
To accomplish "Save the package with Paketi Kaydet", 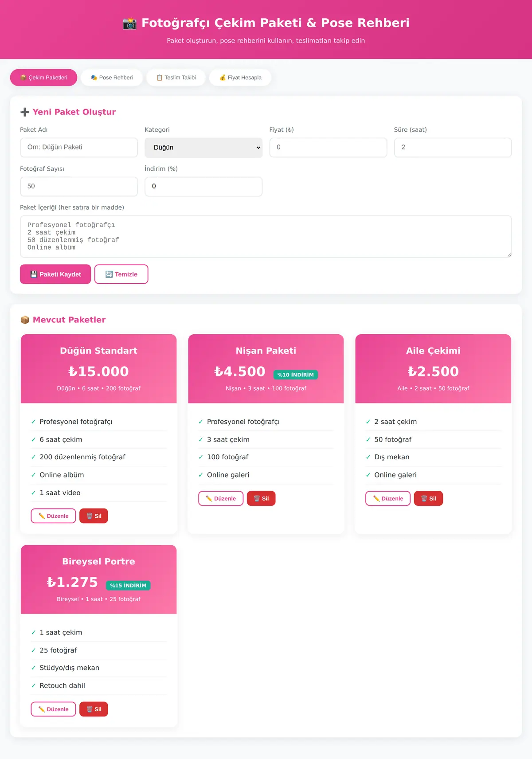I will (x=55, y=274).
